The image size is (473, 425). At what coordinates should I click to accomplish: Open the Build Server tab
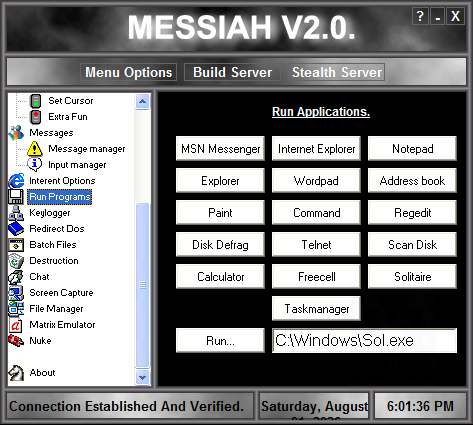pos(232,72)
